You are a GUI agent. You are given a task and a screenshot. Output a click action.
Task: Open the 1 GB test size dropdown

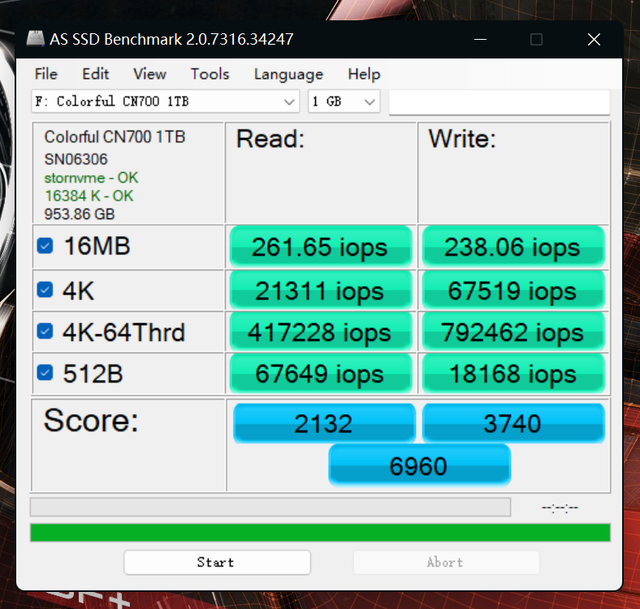click(x=344, y=101)
